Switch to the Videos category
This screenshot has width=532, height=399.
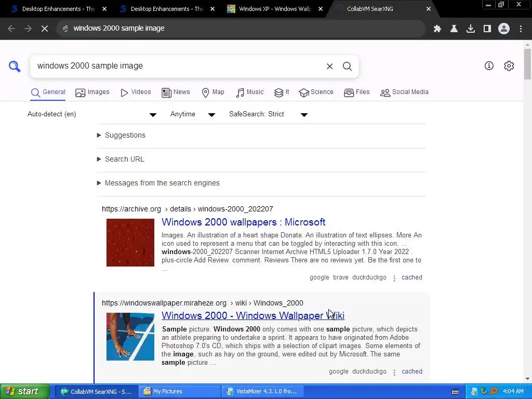point(136,92)
